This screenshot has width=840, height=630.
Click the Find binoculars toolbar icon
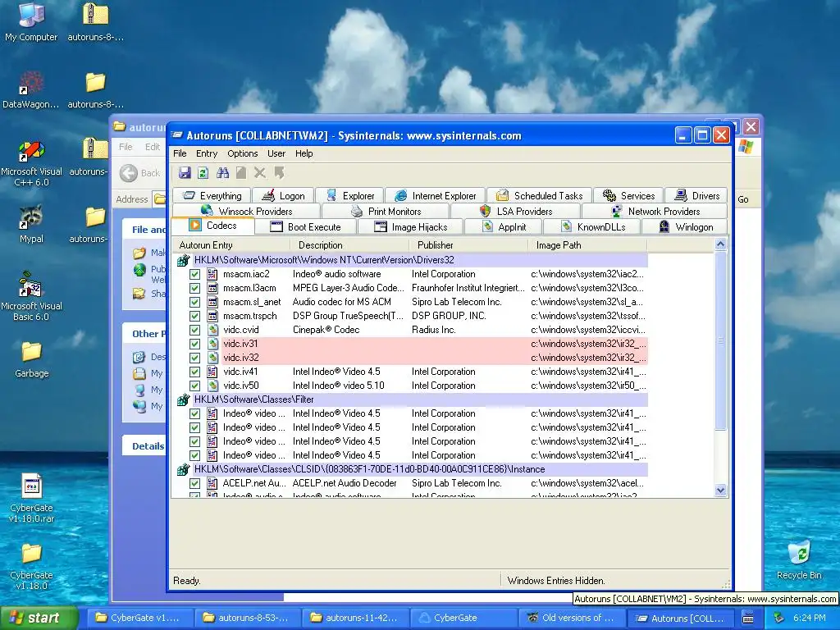[x=222, y=172]
